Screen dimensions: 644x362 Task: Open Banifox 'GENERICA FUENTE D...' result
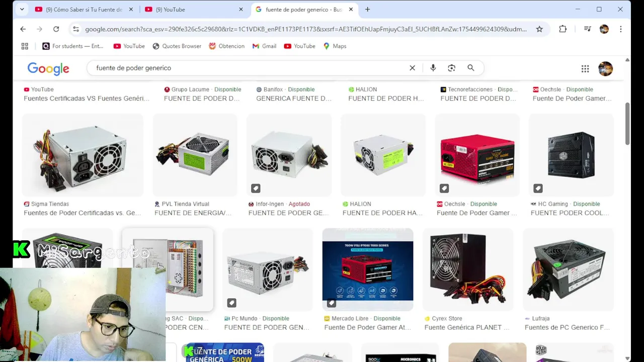tap(294, 99)
